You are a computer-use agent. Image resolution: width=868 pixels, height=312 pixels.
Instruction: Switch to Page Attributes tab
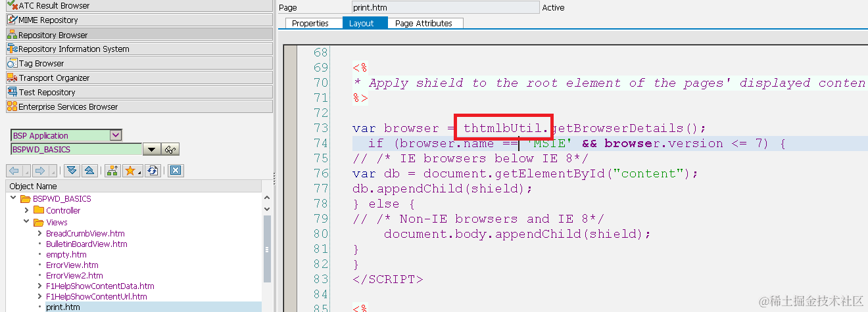tap(423, 23)
